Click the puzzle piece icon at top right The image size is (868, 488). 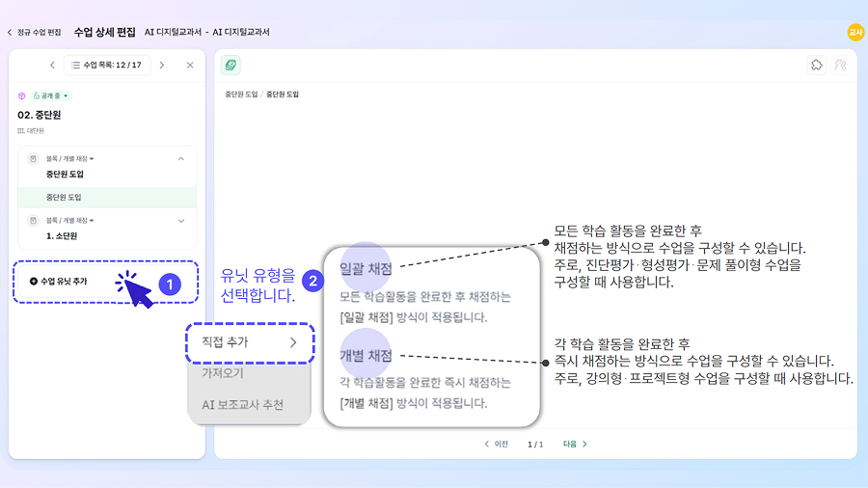coord(816,65)
